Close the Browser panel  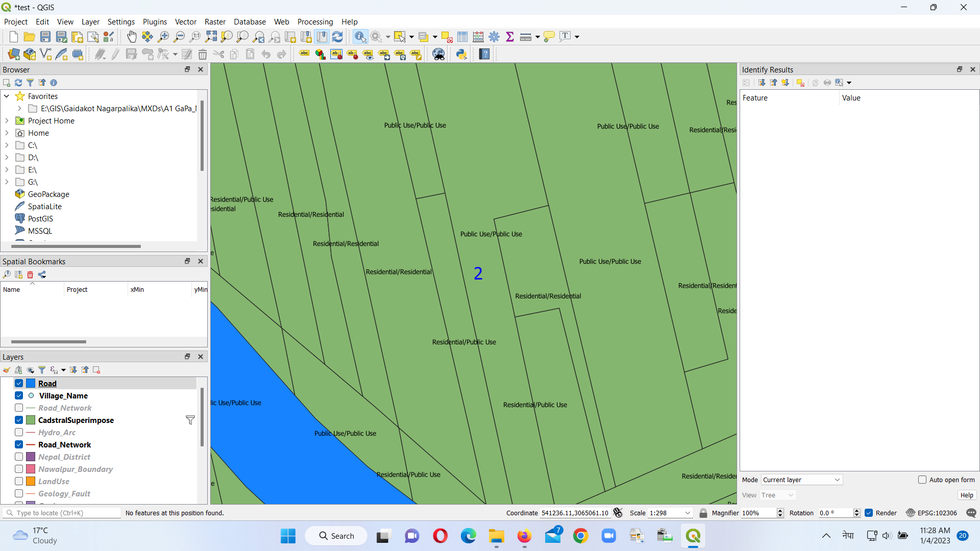[x=201, y=69]
